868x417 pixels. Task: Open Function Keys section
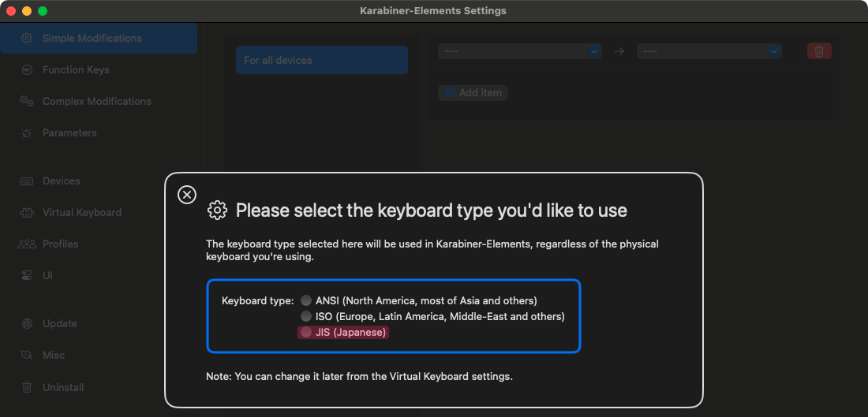[76, 69]
